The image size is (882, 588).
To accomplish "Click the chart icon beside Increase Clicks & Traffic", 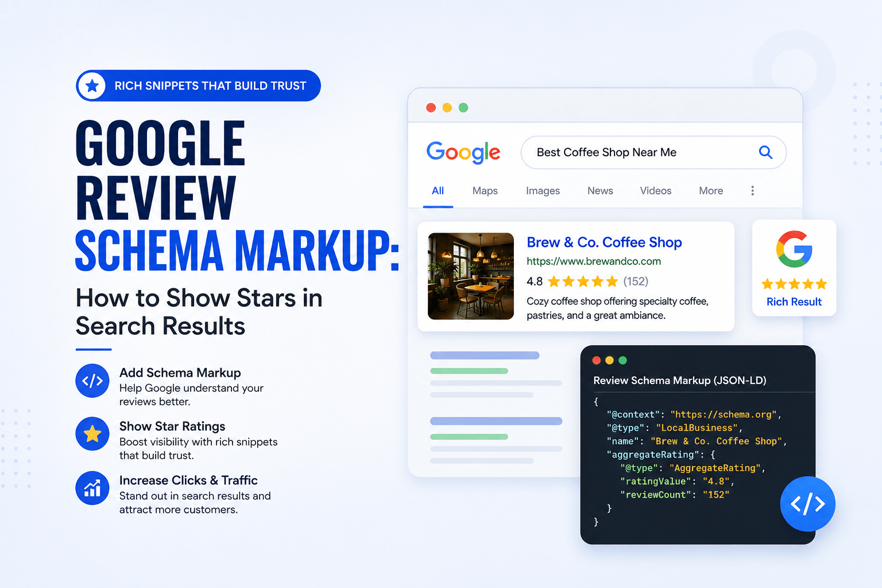I will 92,488.
